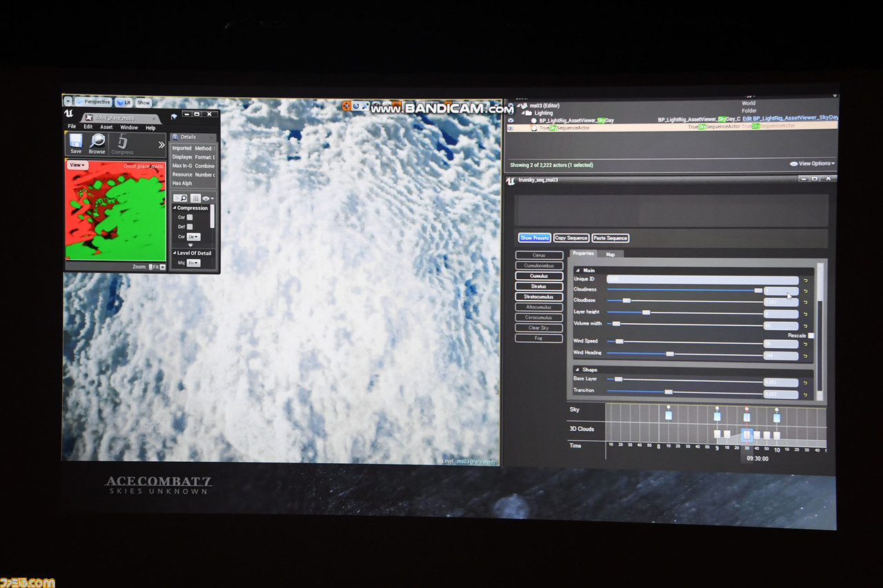Open the Help menu
Image resolution: width=883 pixels, height=588 pixels.
coord(150,128)
